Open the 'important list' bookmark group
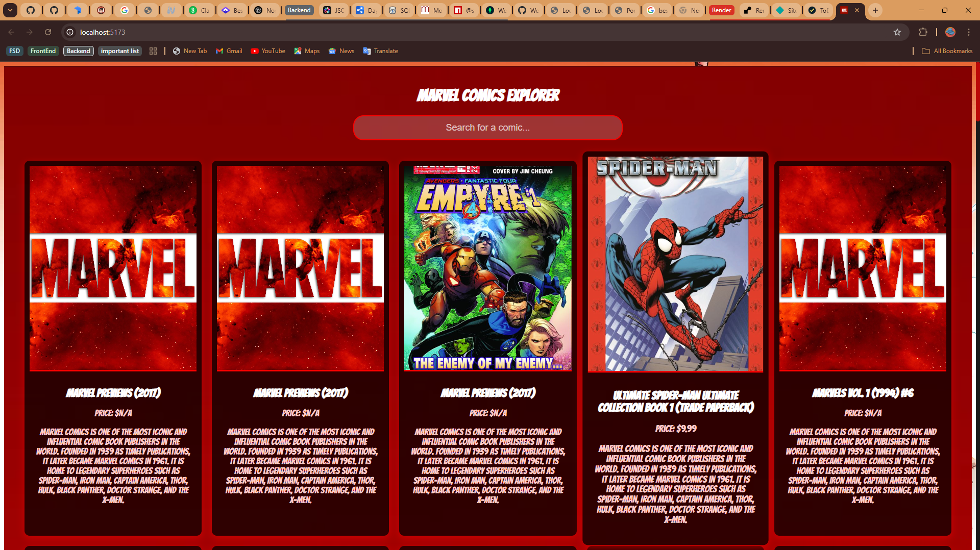 click(x=119, y=51)
